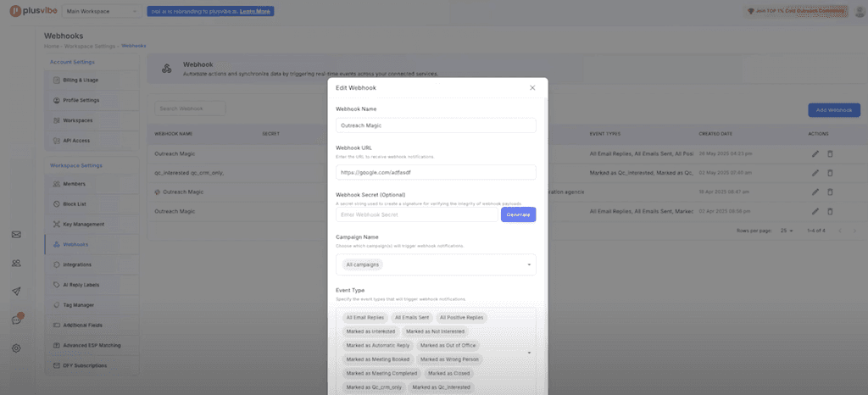Click the Marked as Not Interested chip

(x=435, y=331)
